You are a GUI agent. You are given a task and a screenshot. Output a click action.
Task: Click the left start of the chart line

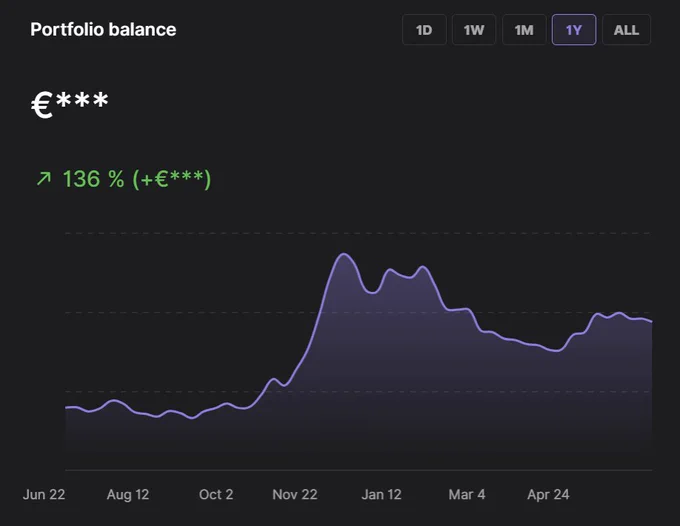66,407
